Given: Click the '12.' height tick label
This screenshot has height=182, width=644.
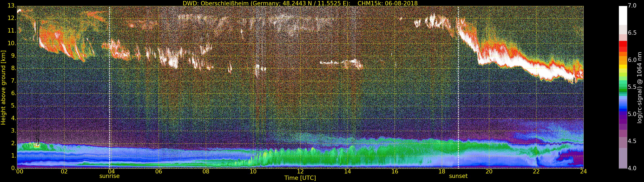Looking at the screenshot, I should [12, 18].
